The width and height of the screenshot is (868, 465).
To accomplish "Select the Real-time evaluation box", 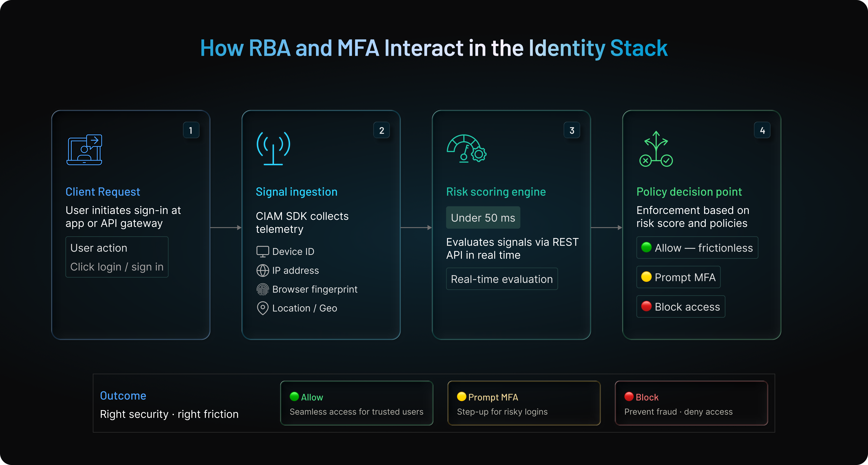I will click(x=502, y=279).
